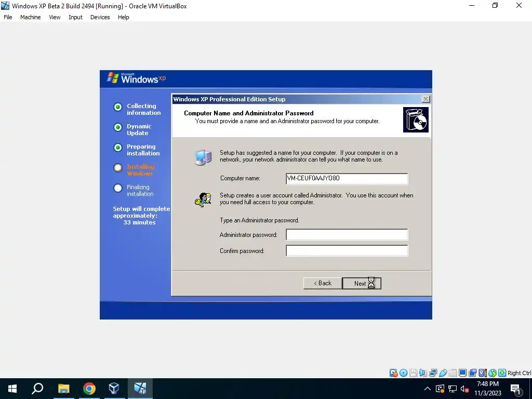Open the Machine menu
The image size is (532, 399).
31,17
